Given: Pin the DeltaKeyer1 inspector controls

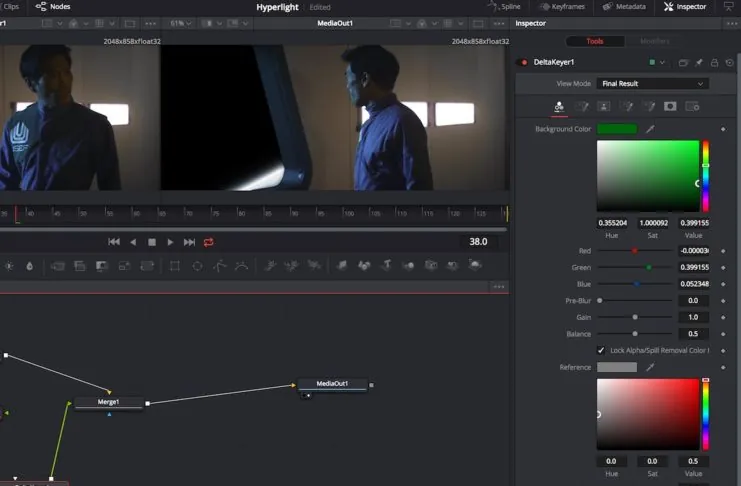Looking at the screenshot, I should point(699,62).
